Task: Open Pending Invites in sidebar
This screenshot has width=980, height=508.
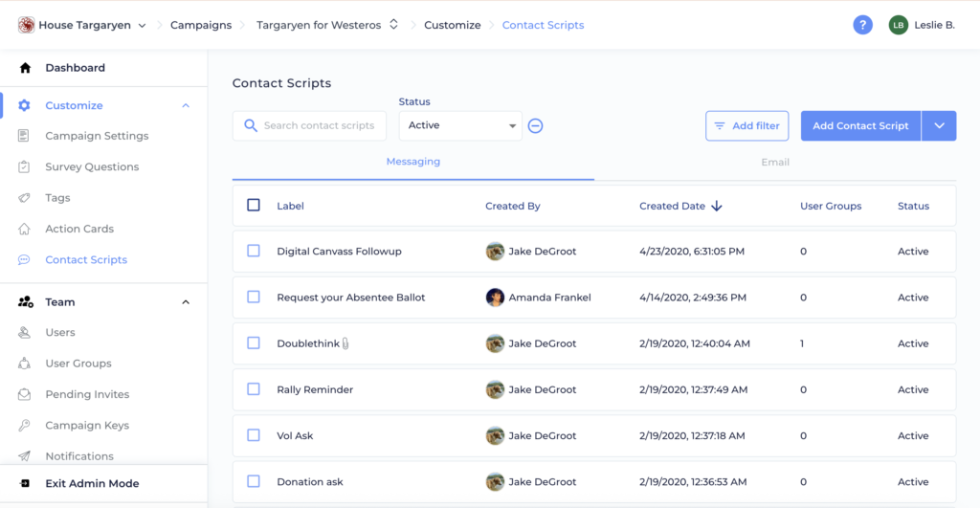Action: tap(87, 394)
